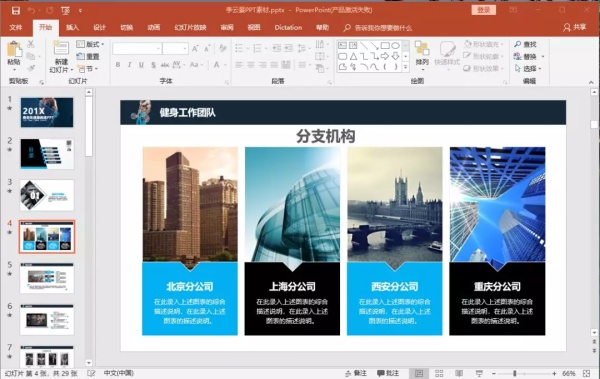Clear all text formatting
The height and width of the screenshot is (379, 600).
point(223,49)
